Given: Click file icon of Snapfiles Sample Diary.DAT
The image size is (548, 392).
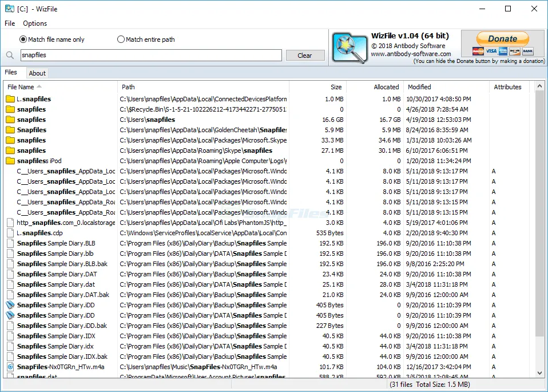Looking at the screenshot, I should pos(10,274).
